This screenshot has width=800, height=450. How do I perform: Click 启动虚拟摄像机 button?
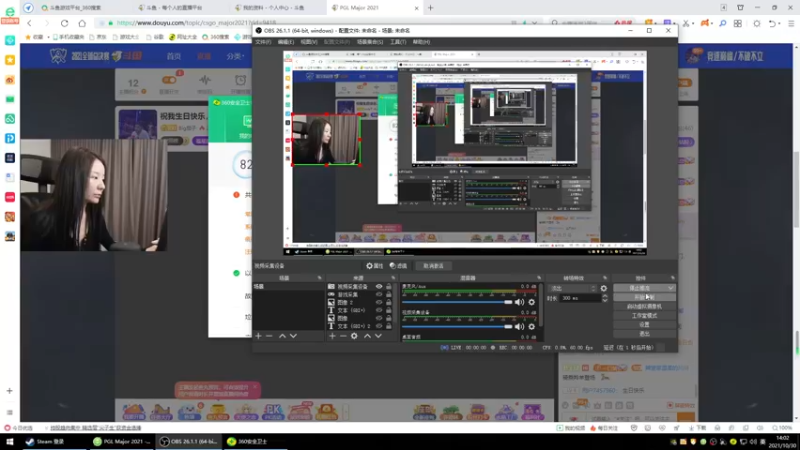[x=644, y=307]
